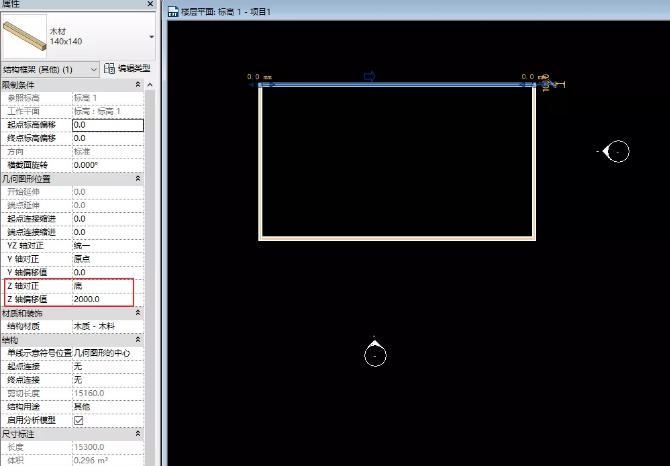670x466 pixels.
Task: Open the 终点连接 value 无
Action: (108, 380)
